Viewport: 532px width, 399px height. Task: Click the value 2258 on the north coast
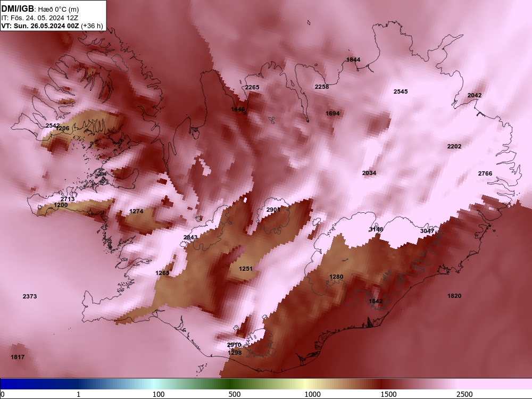(322, 87)
